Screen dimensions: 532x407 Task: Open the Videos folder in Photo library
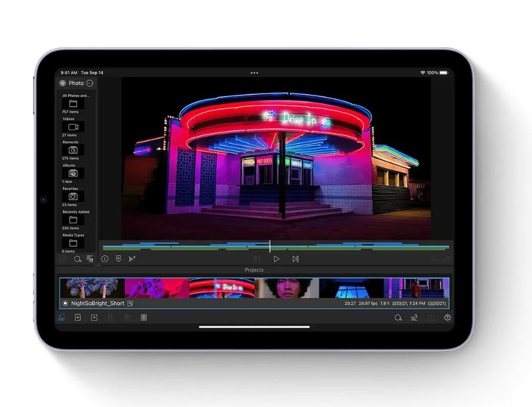[x=73, y=127]
